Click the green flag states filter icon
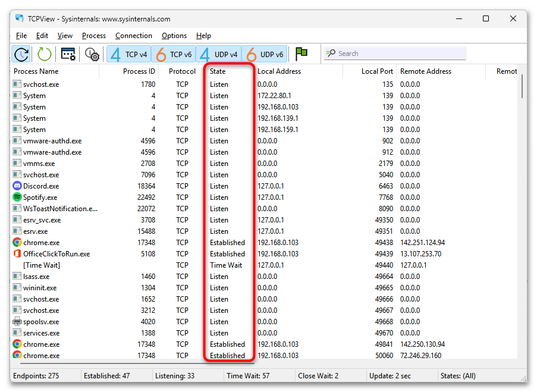 click(301, 54)
